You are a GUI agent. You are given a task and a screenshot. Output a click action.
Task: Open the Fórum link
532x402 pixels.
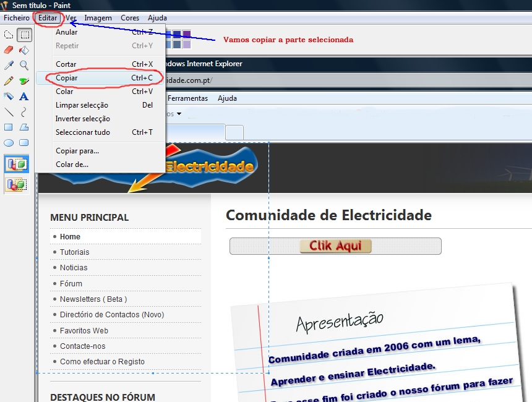71,284
